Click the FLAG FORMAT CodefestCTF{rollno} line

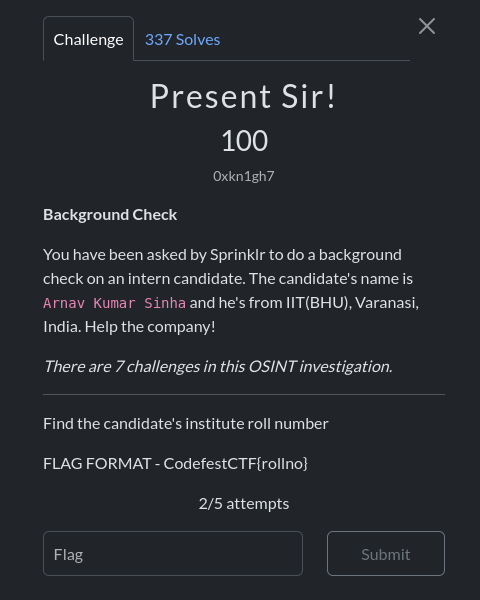point(175,464)
